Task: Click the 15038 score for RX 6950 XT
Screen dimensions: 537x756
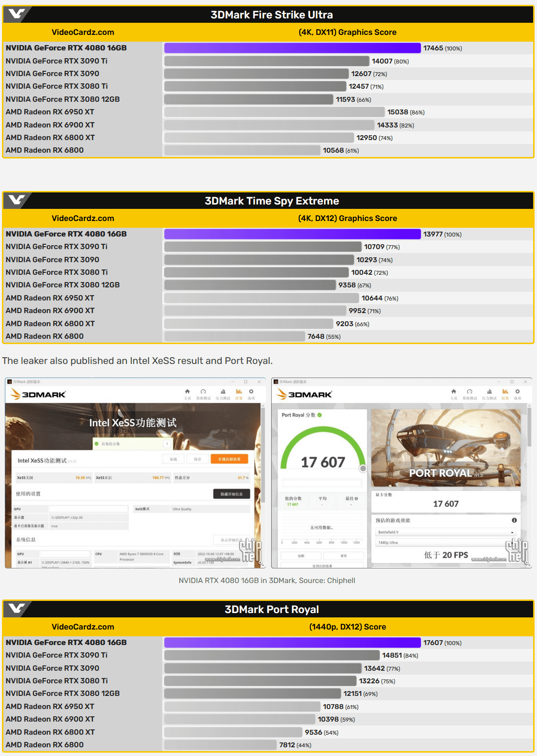Action: (x=398, y=112)
